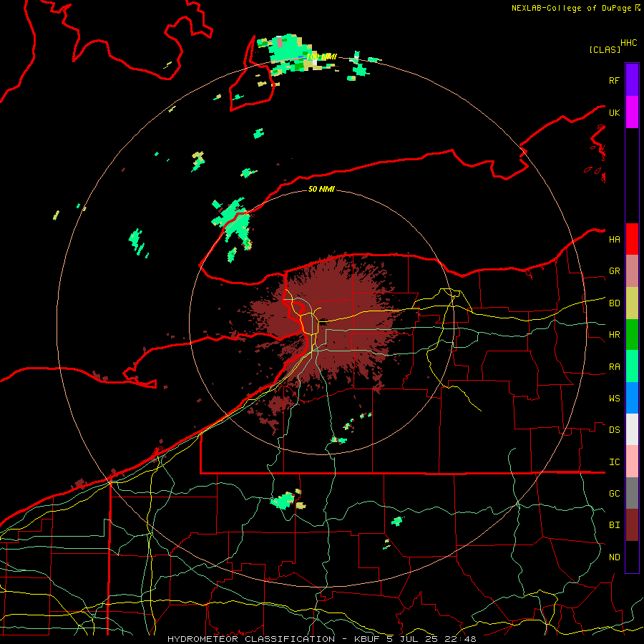Select the "HA" legend label
Viewport: 644px width, 644px height.
(614, 239)
